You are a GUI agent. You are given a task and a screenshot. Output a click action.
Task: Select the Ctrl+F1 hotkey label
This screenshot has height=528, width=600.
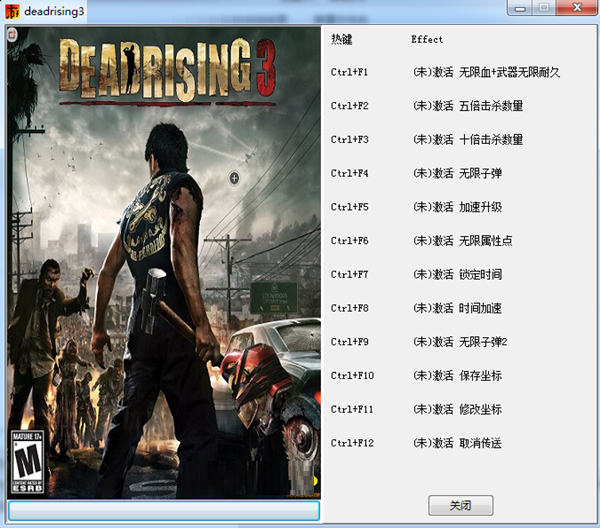349,72
